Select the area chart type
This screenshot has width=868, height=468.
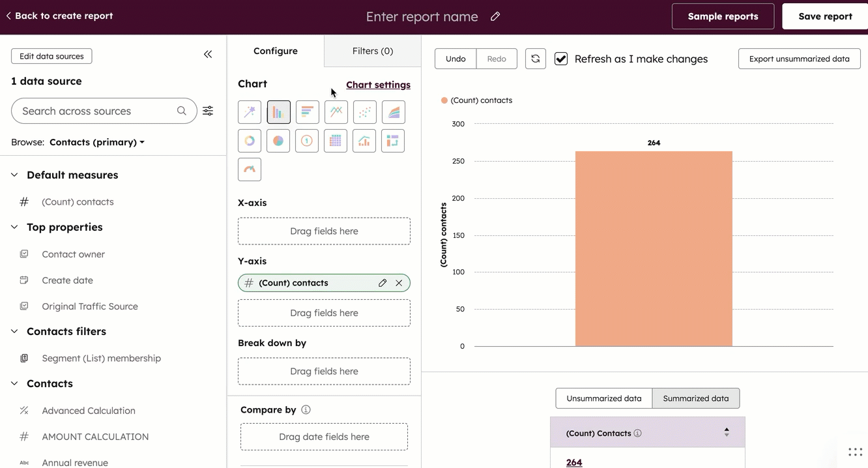point(393,111)
